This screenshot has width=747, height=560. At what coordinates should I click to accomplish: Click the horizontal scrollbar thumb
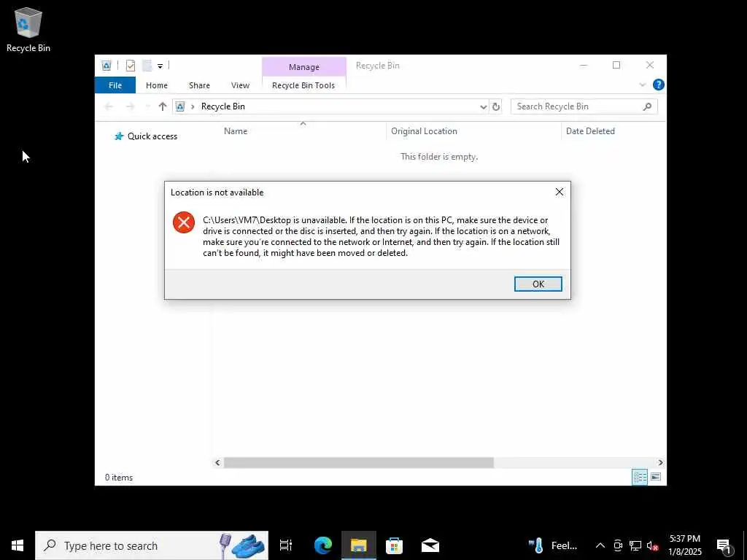coord(359,462)
